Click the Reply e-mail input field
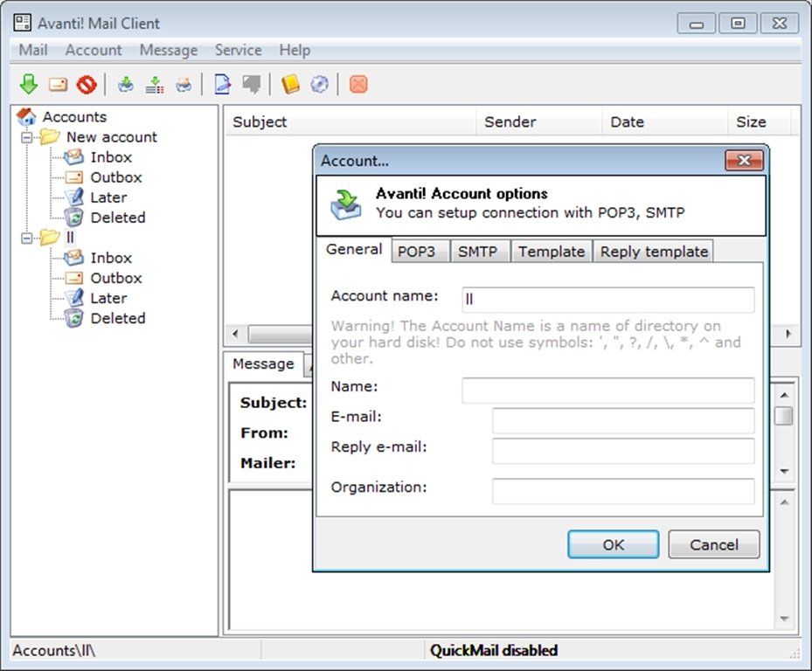 623,451
